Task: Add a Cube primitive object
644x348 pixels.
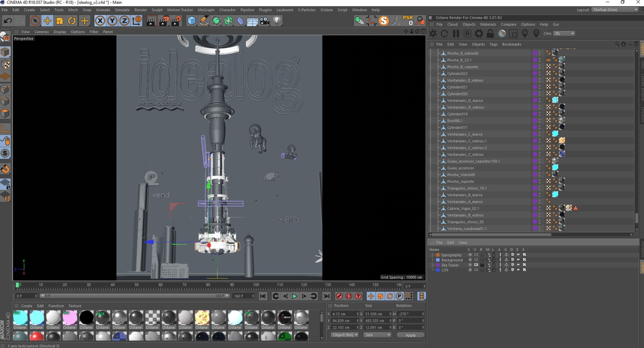Action: 191,21
